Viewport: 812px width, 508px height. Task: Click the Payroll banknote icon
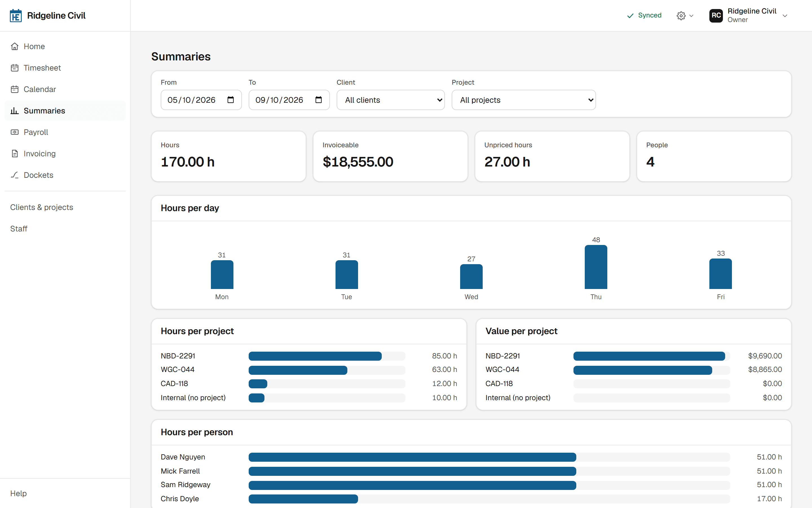[x=14, y=132]
